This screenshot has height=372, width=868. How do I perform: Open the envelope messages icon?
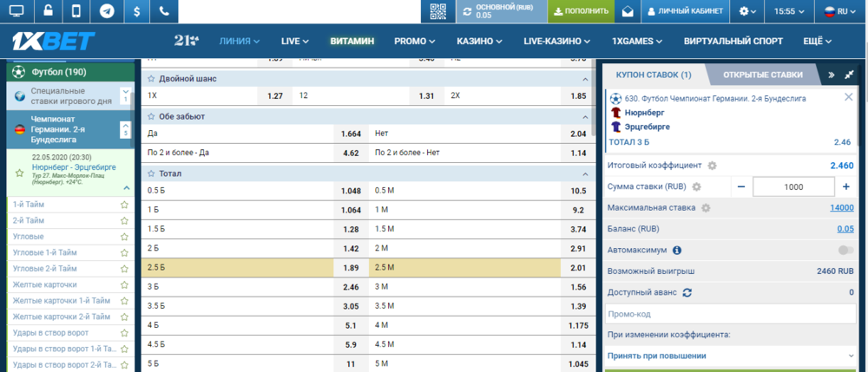pos(628,11)
